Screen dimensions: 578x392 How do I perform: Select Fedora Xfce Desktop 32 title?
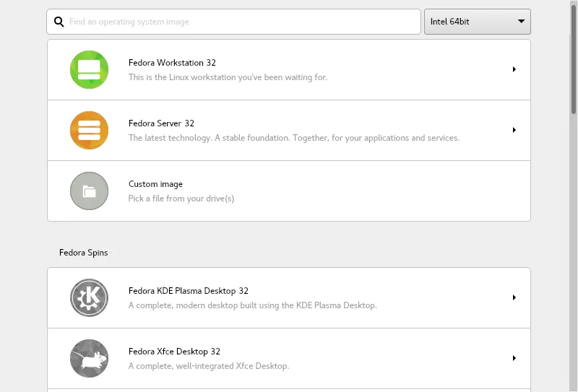(174, 352)
